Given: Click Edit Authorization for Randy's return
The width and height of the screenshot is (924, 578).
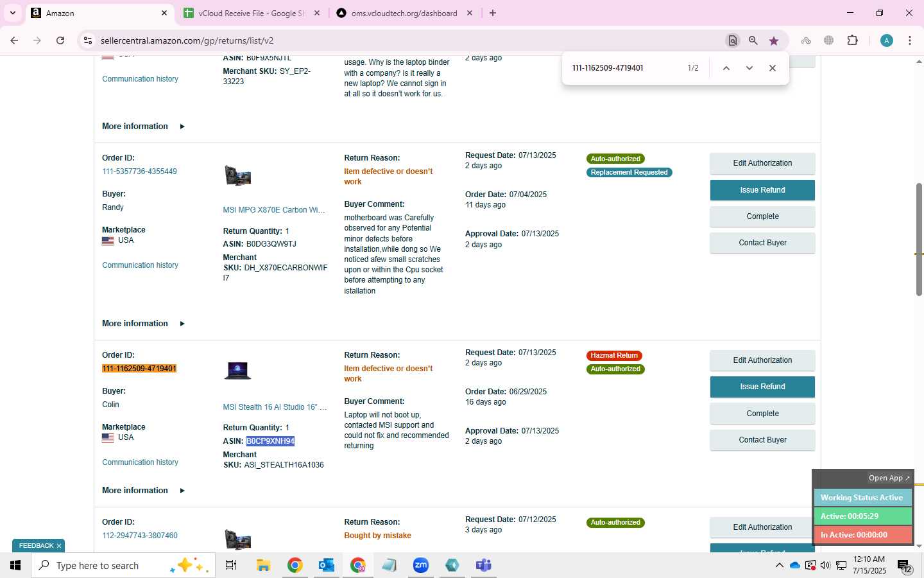Looking at the screenshot, I should coord(762,163).
